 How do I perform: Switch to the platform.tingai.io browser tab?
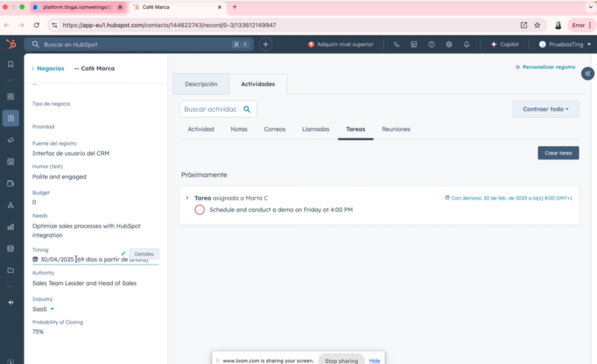(78, 7)
